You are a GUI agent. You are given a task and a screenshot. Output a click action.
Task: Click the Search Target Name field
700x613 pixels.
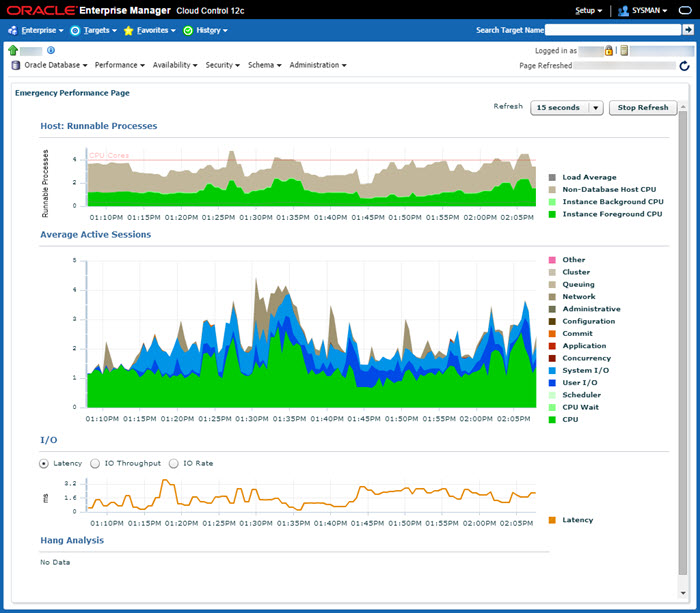(x=613, y=30)
